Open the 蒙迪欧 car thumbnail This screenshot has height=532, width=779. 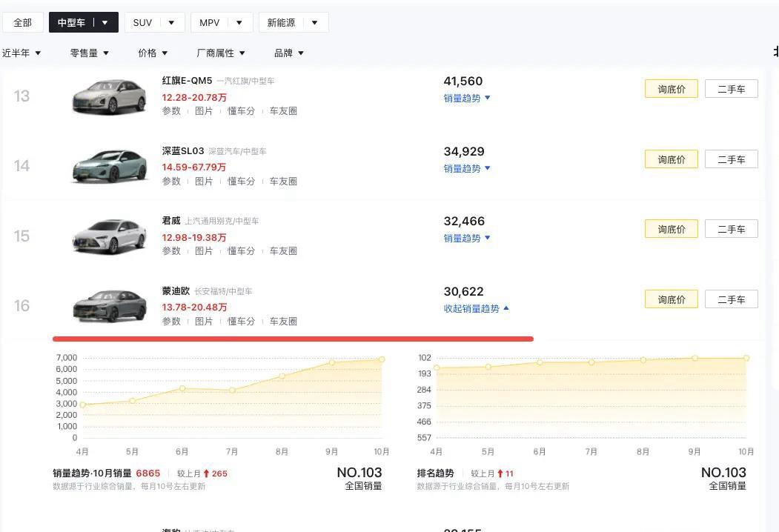pos(109,305)
